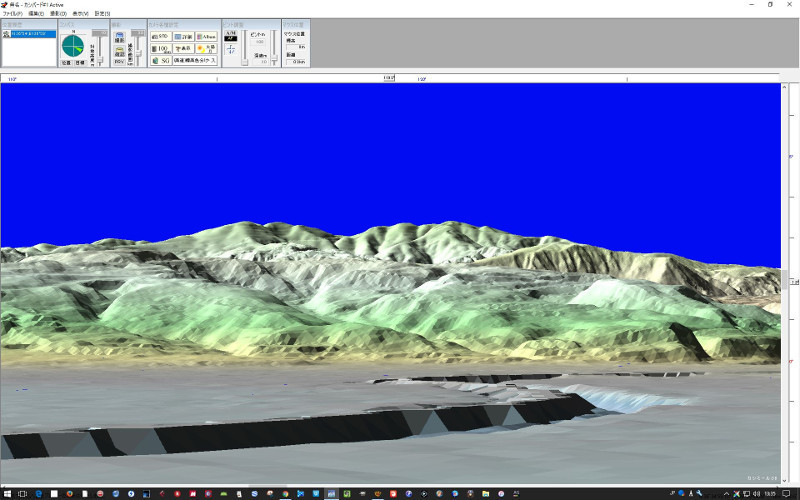Click the 字表示 label display icon

coord(183,48)
